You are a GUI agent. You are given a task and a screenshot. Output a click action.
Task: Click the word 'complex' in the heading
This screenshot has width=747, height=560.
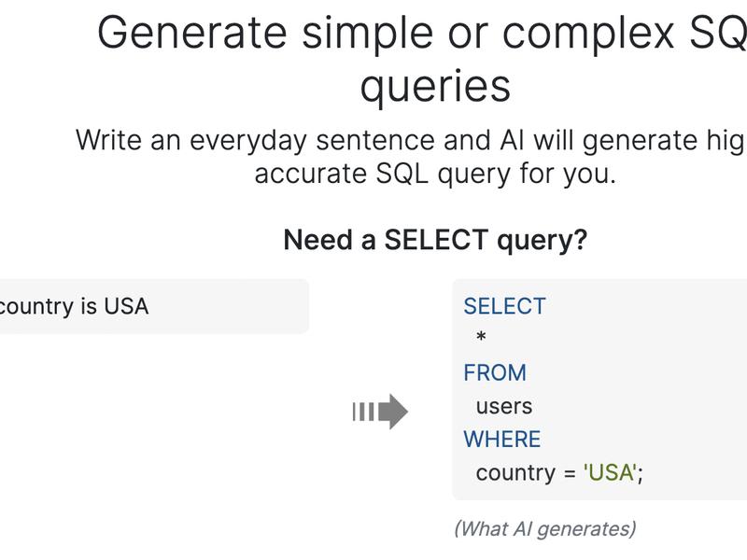coord(588,35)
